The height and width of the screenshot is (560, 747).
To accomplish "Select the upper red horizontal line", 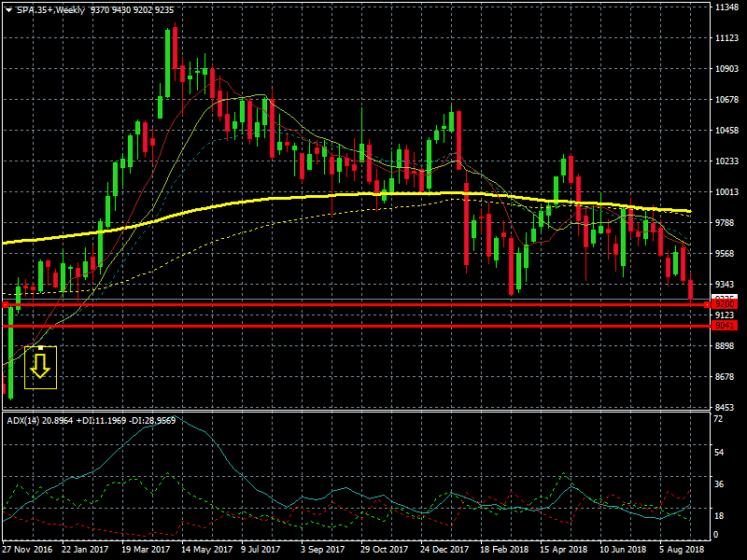I will tap(373, 304).
